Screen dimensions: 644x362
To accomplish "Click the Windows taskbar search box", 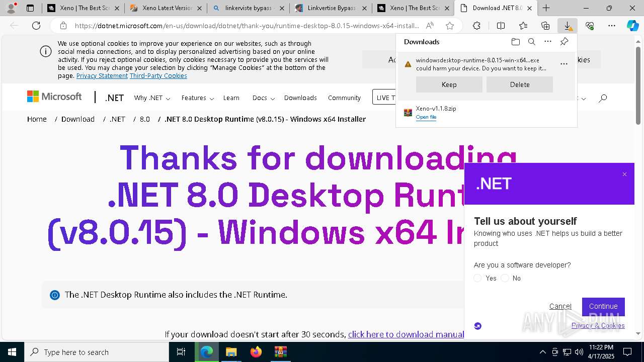I will click(97, 352).
